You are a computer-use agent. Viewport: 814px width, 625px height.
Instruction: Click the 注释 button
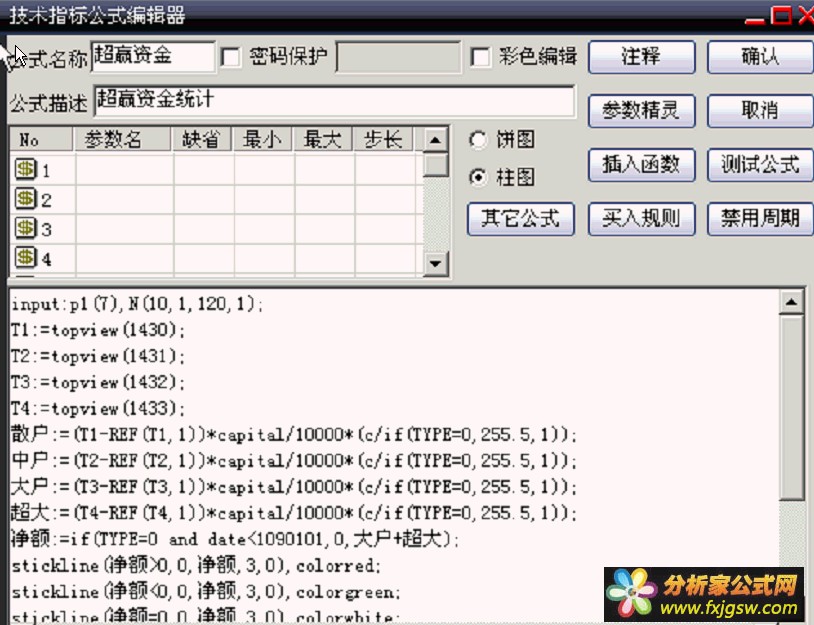pyautogui.click(x=642, y=57)
